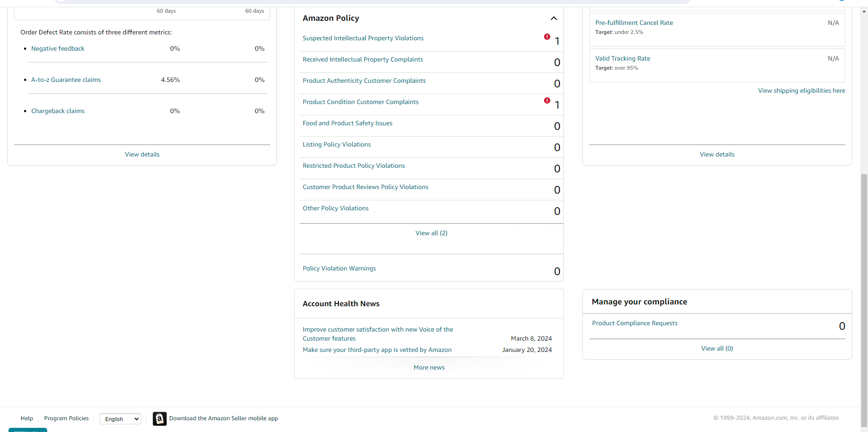
Task: Open the English language dropdown
Action: (x=120, y=419)
